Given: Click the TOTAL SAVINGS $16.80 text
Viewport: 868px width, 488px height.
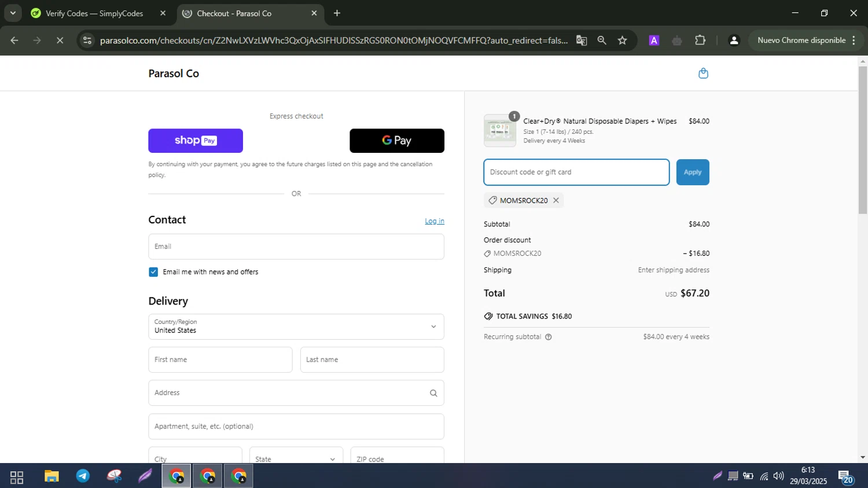Looking at the screenshot, I should pos(534,317).
